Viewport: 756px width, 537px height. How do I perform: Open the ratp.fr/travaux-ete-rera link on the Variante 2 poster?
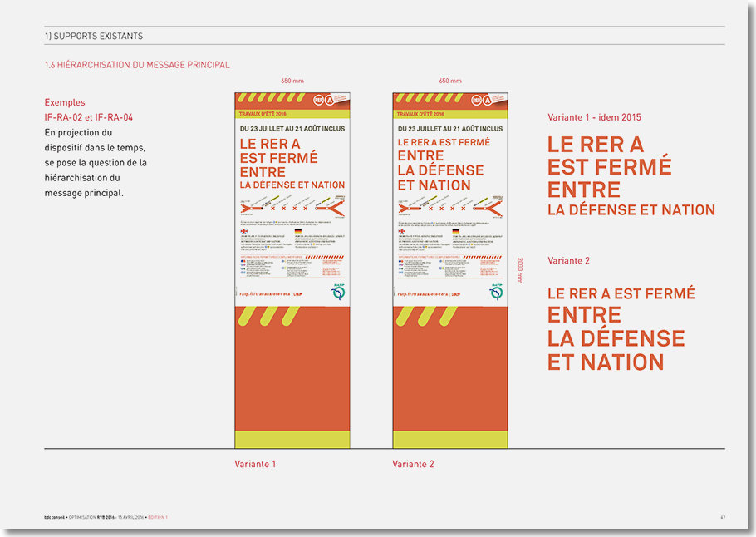pyautogui.click(x=422, y=293)
